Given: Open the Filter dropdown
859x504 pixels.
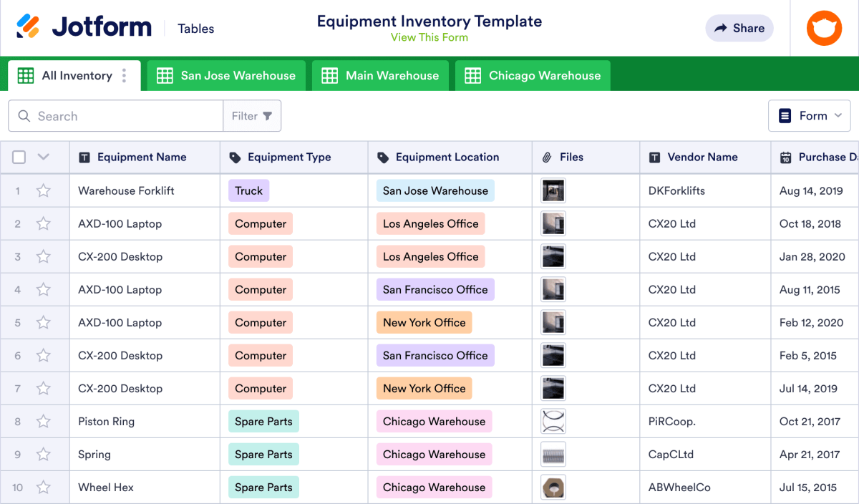Looking at the screenshot, I should (252, 115).
